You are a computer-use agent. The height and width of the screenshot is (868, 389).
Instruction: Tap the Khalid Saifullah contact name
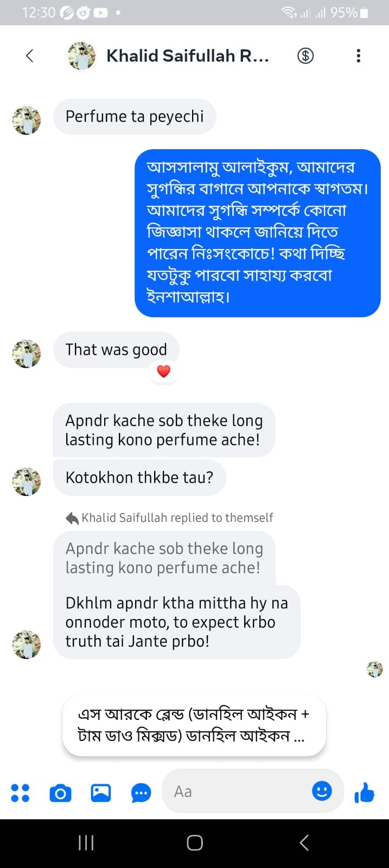[187, 56]
